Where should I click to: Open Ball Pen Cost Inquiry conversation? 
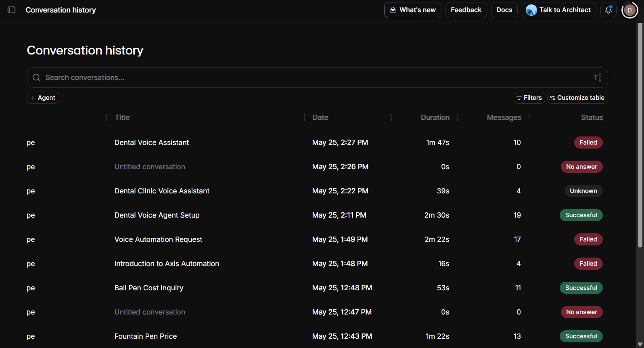[149, 288]
